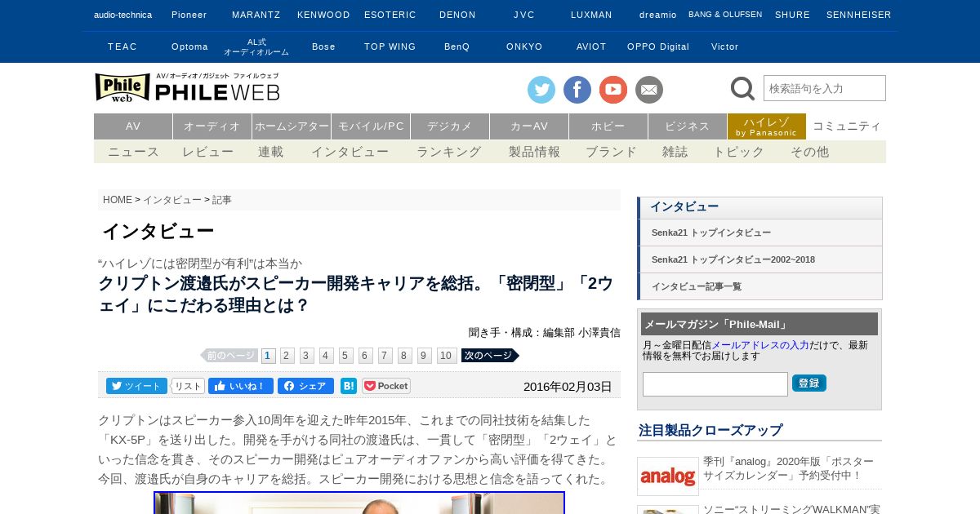Open SENNHEISER brand link
Screen dimensions: 980x514
[858, 15]
